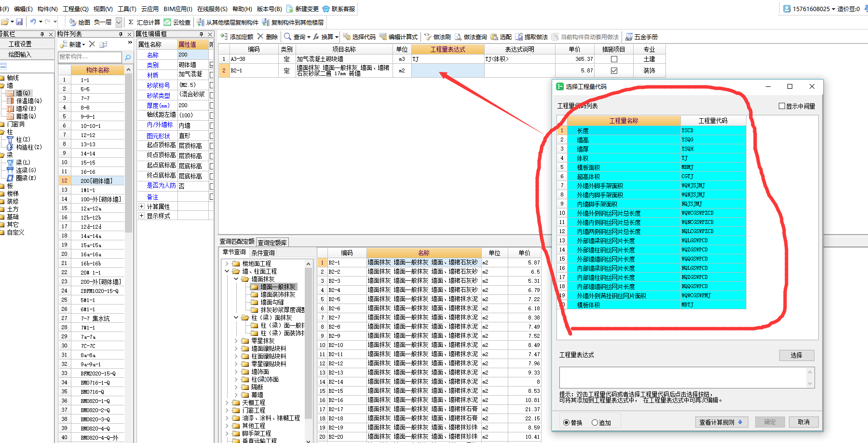Image resolution: width=868 pixels, height=443 pixels.
Task: Contact support via 联系客服 icon
Action: click(x=326, y=9)
